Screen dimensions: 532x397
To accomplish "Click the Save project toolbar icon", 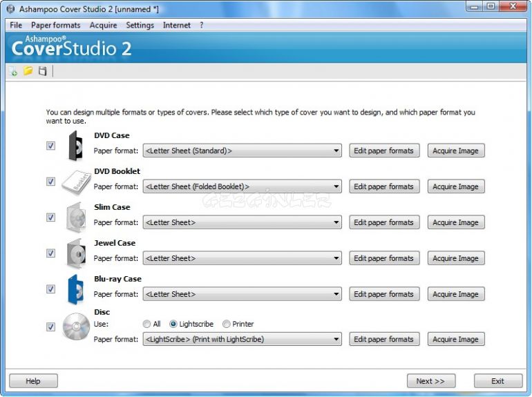I will pyautogui.click(x=42, y=71).
